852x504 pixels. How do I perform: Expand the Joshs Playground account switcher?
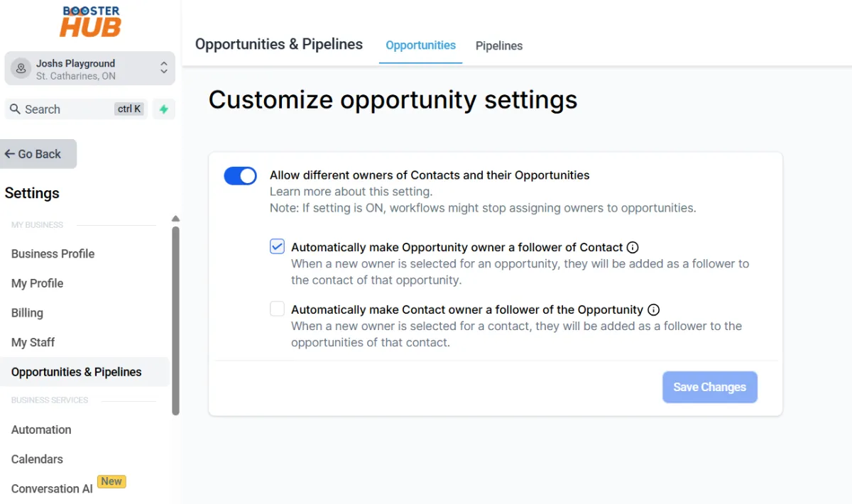point(164,69)
